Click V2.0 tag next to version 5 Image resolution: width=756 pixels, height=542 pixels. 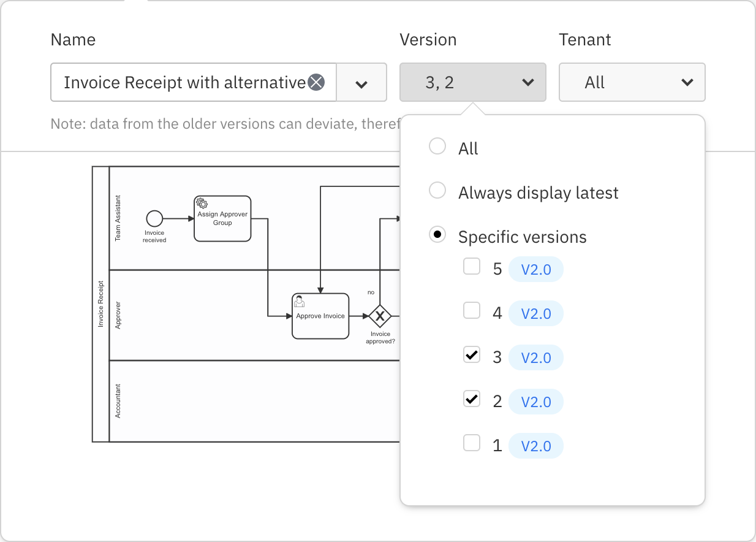(535, 270)
